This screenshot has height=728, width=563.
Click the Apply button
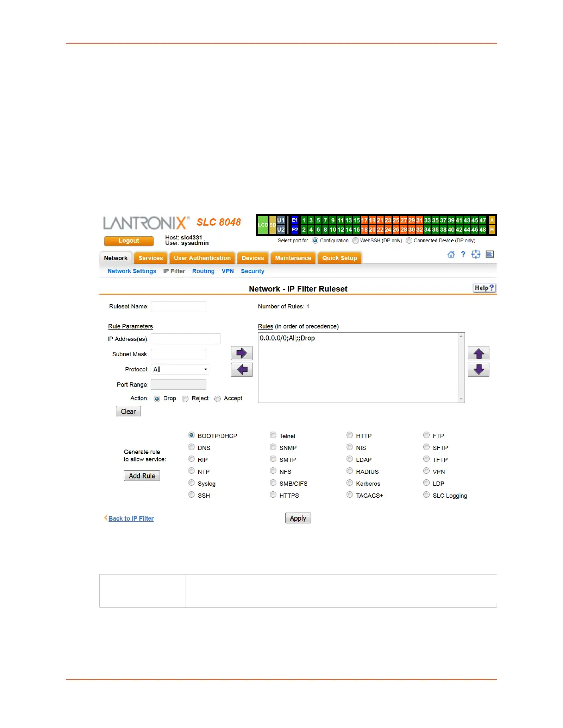click(298, 518)
